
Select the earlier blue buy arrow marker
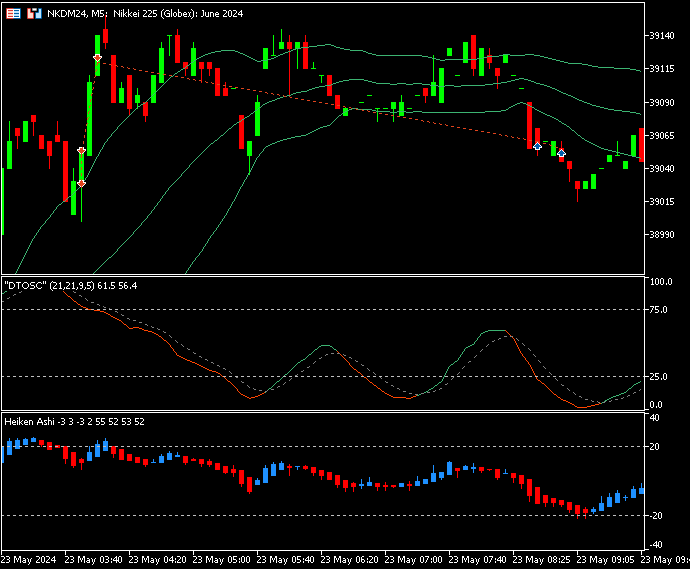[x=537, y=146]
